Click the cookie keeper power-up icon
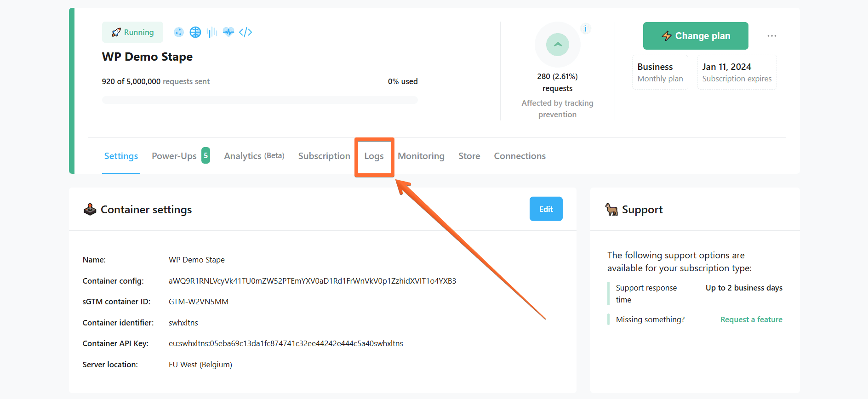The width and height of the screenshot is (868, 399). (179, 32)
